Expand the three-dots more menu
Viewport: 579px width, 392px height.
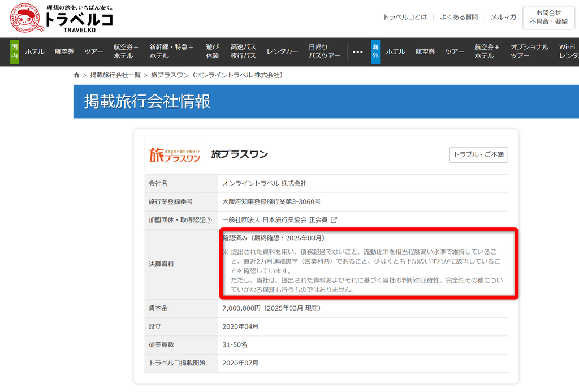pos(357,51)
